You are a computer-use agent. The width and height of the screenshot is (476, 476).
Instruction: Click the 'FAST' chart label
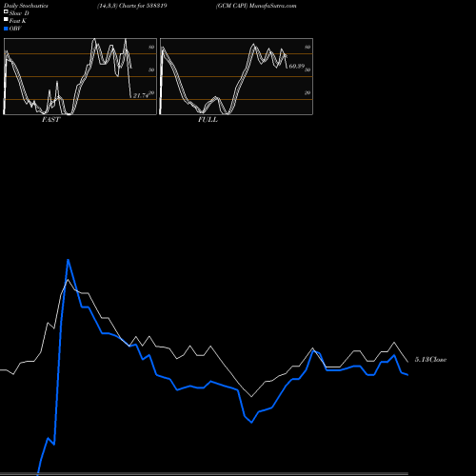[x=50, y=120]
